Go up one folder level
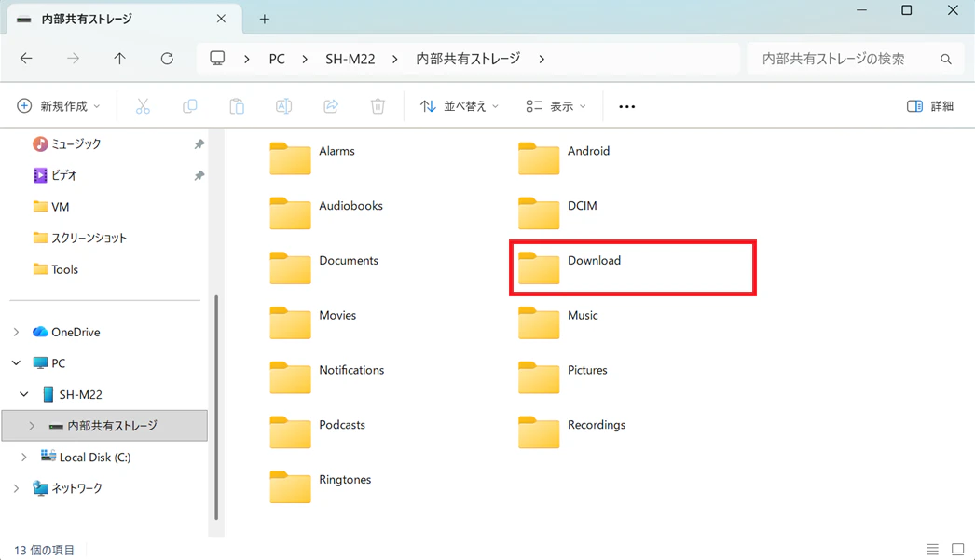The height and width of the screenshot is (560, 975). click(x=119, y=59)
